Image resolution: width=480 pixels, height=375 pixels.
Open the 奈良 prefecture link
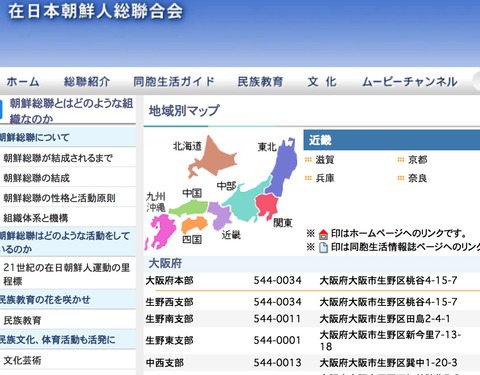click(x=417, y=178)
